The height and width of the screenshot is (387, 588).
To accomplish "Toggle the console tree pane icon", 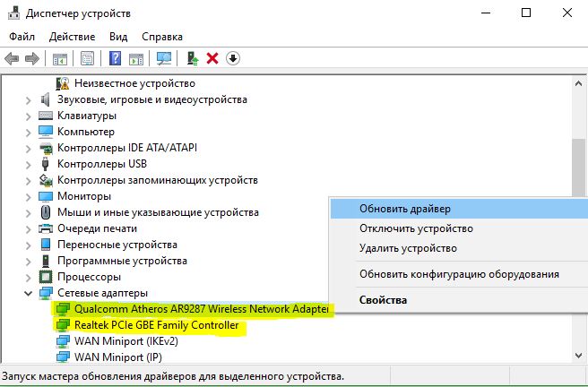I will pyautogui.click(x=60, y=58).
